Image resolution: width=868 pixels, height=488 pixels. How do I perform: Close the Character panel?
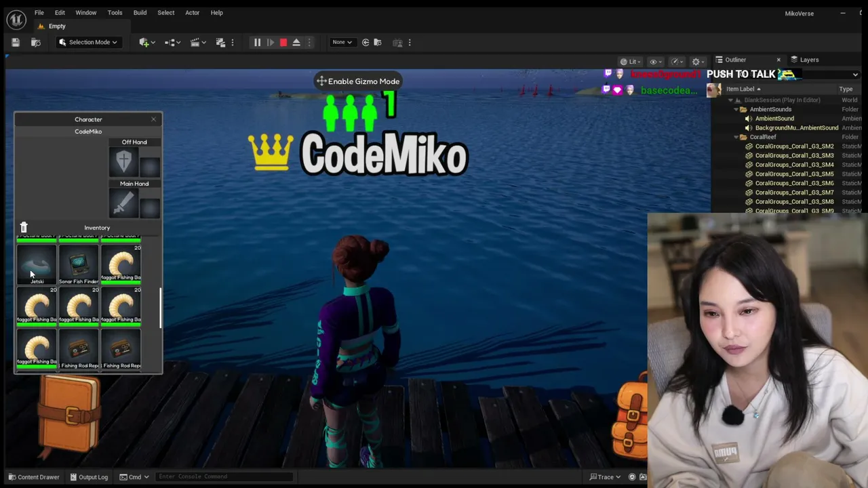[153, 119]
